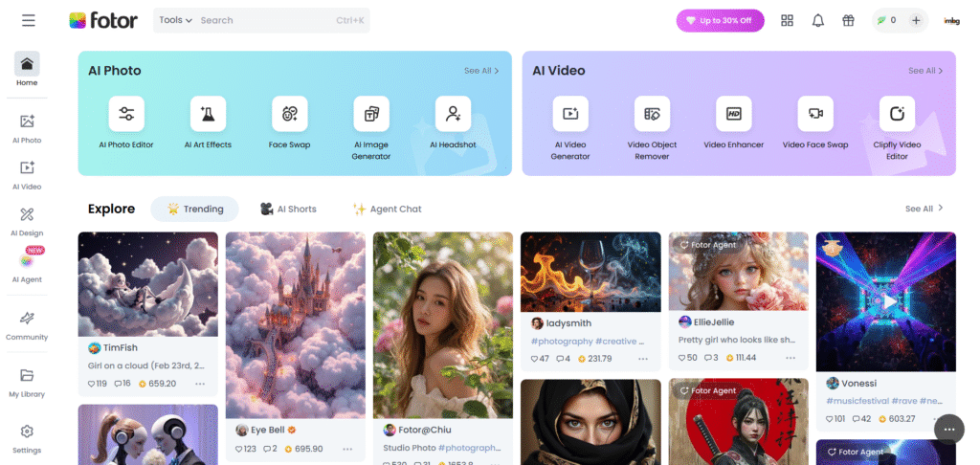980x465 pixels.
Task: Launch the Video Enhancer tool
Action: click(734, 114)
